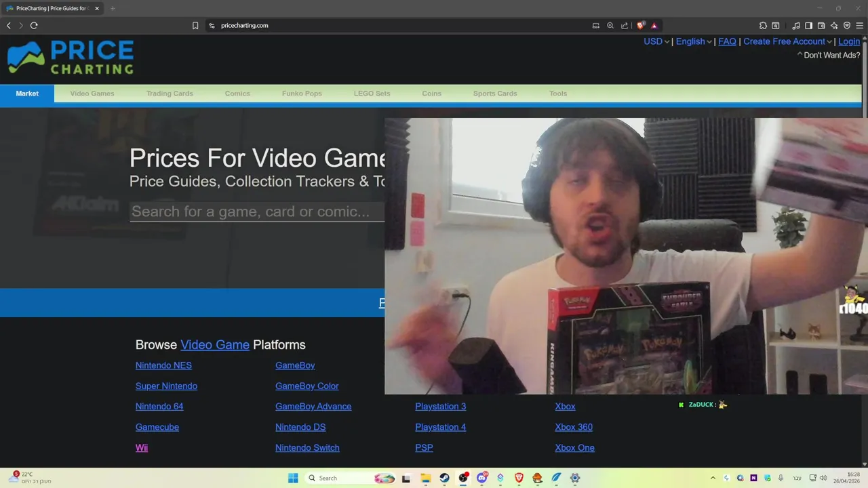The width and height of the screenshot is (868, 488).
Task: Expand the Create Free Account dropdown
Action: tap(787, 41)
